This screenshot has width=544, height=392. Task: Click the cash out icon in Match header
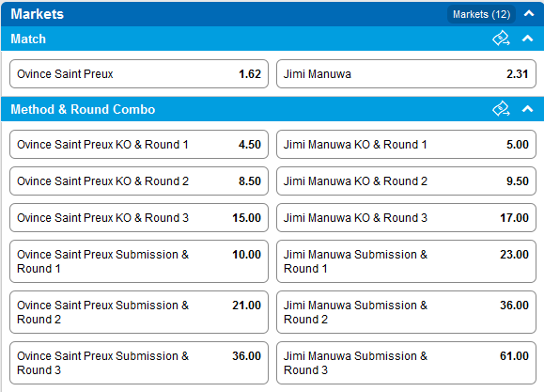click(x=501, y=39)
